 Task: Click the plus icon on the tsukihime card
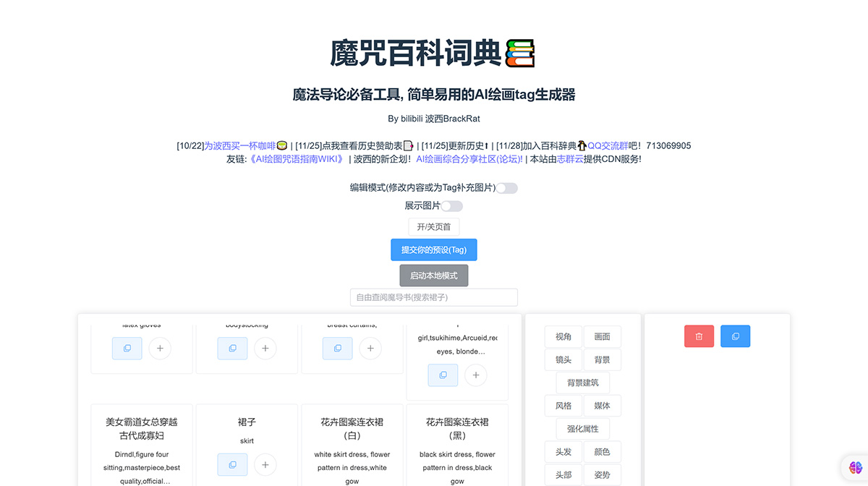(475, 375)
